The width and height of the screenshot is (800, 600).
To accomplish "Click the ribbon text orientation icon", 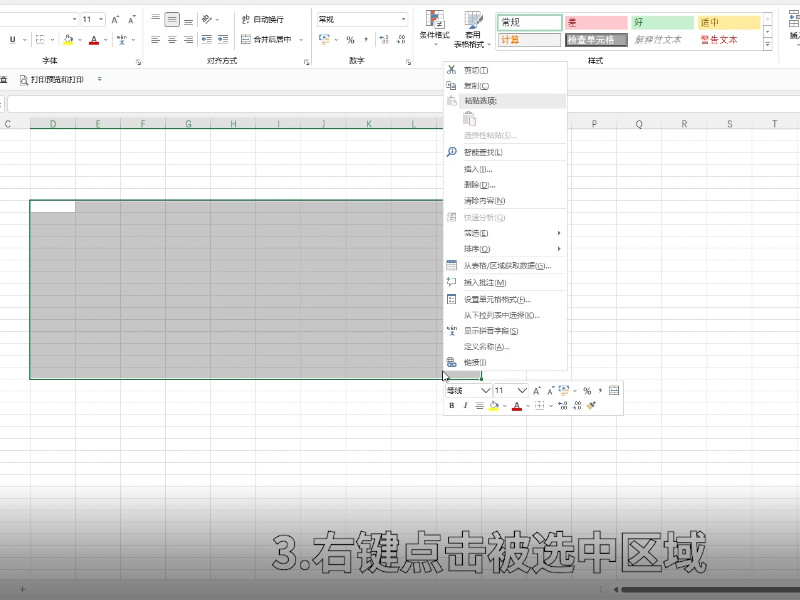I will click(x=207, y=20).
